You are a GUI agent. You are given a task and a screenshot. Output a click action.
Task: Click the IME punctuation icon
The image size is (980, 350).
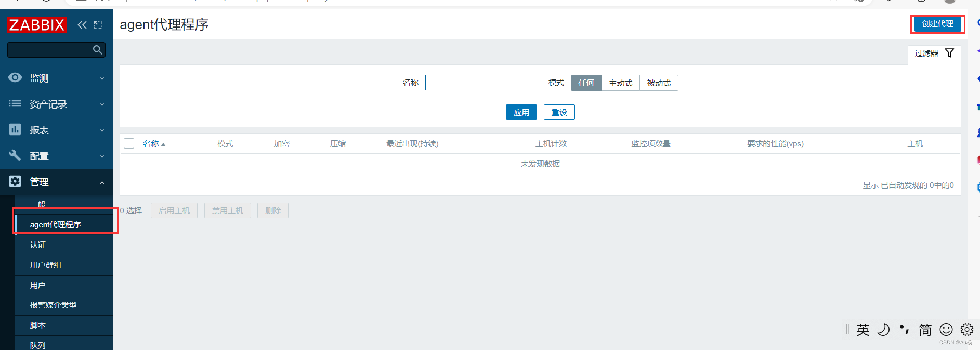point(905,330)
